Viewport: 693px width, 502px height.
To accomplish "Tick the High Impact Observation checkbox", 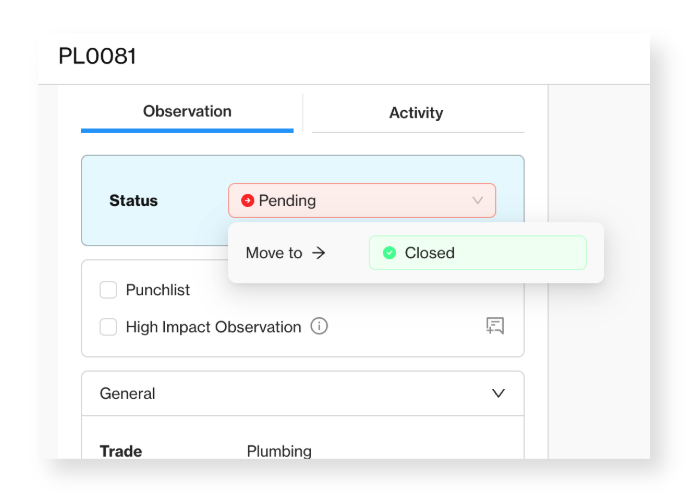I will click(x=108, y=327).
